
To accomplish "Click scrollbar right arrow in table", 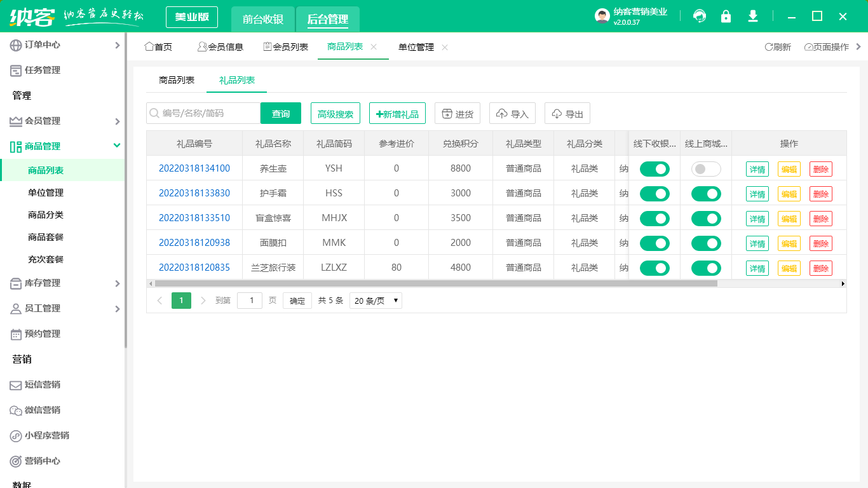I will tap(843, 283).
